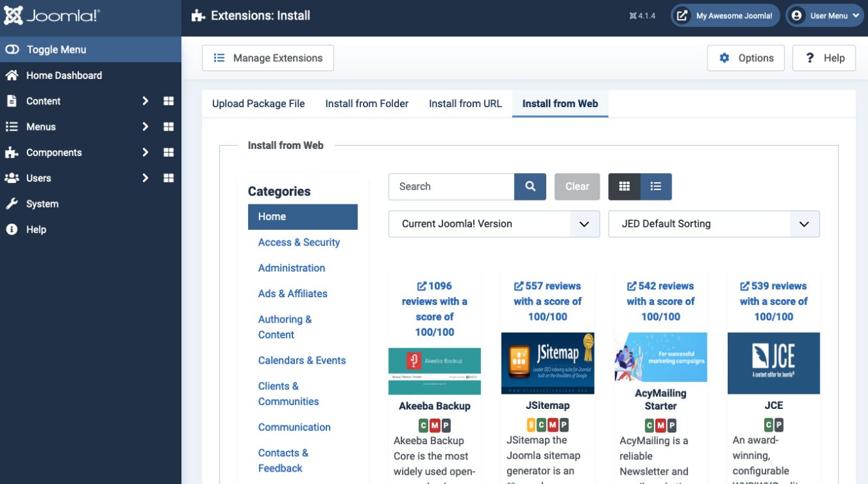
Task: Open Authoring & Content category
Action: click(285, 327)
